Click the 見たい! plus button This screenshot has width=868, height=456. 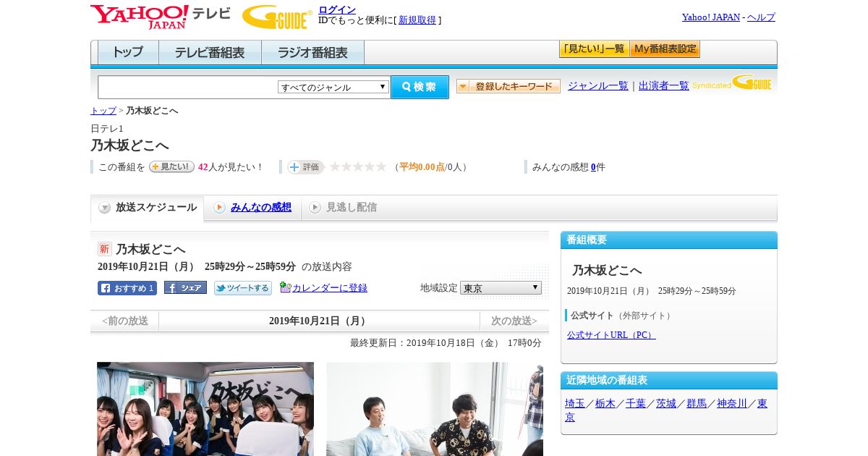(171, 166)
